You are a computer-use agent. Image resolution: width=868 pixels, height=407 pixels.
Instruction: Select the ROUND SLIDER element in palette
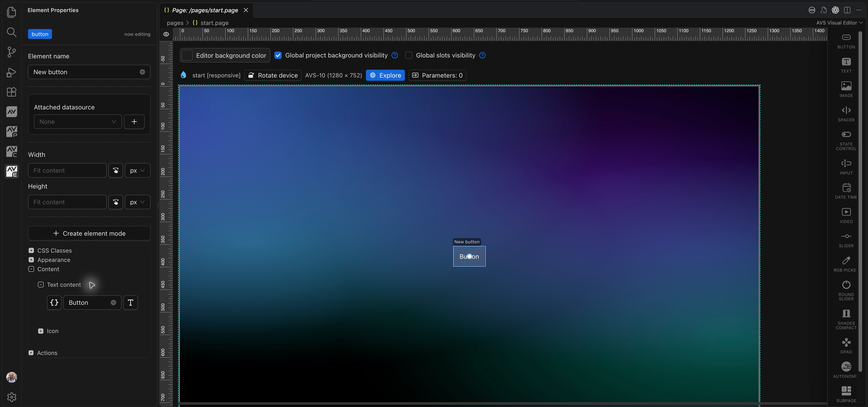pos(846,290)
